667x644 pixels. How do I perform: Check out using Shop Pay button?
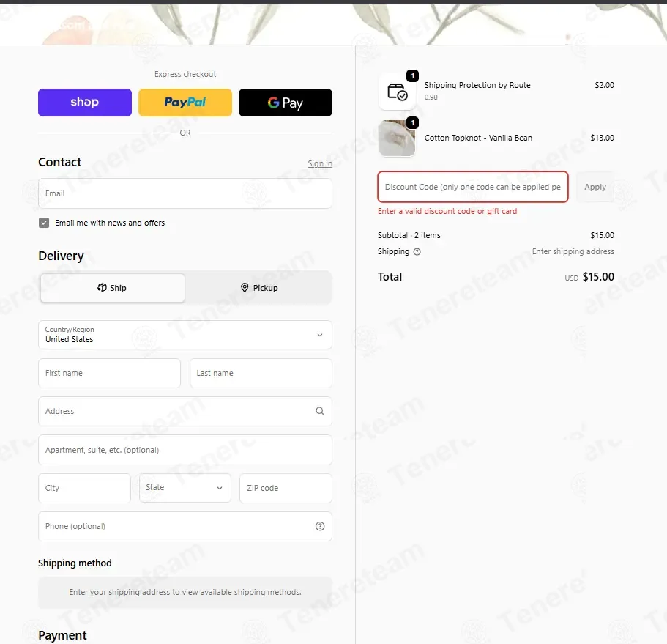click(85, 103)
